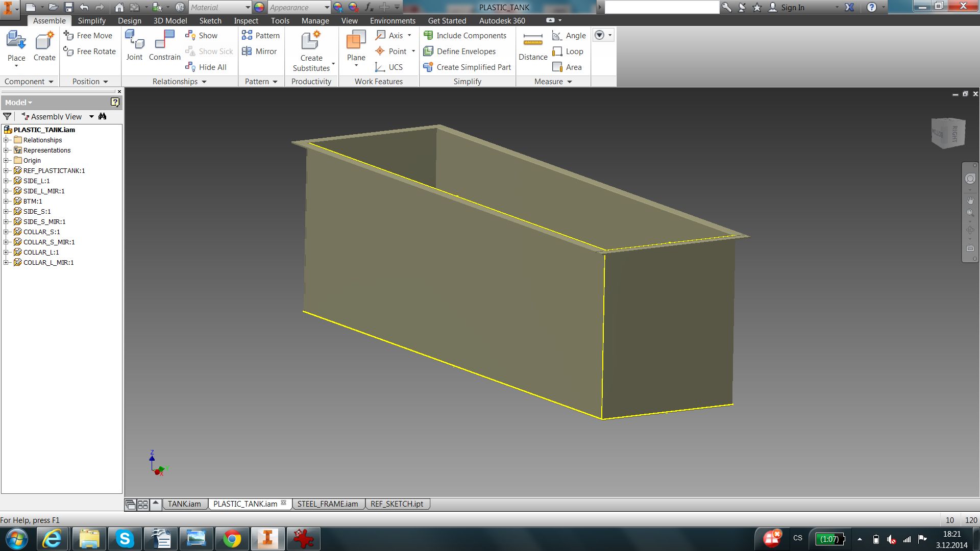Open the Assembly View dropdown
Screen dimensions: 980x551
tap(91, 116)
